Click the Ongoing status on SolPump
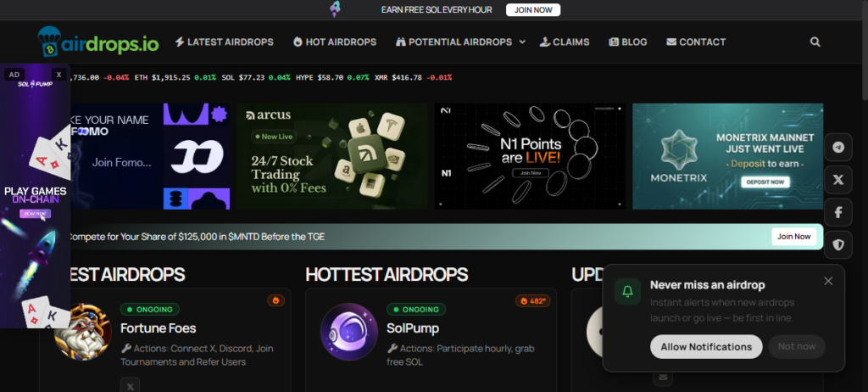Screen dimensions: 868x392 (x=416, y=310)
